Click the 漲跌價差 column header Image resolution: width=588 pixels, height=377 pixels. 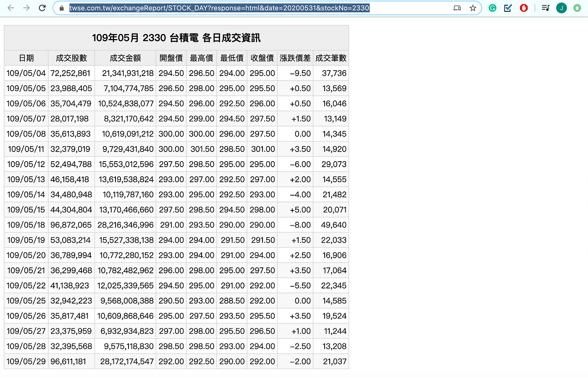(x=295, y=58)
